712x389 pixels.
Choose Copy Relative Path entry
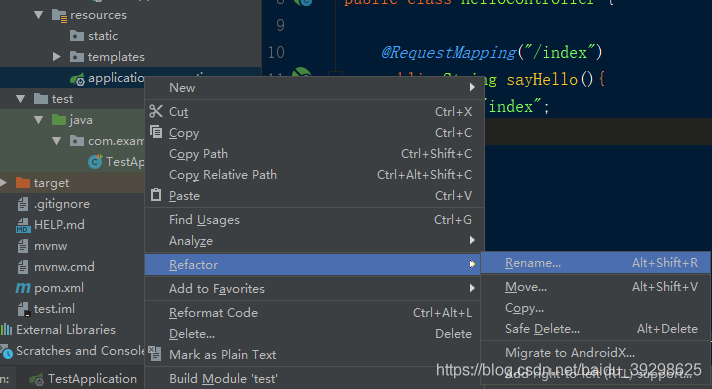coord(314,175)
